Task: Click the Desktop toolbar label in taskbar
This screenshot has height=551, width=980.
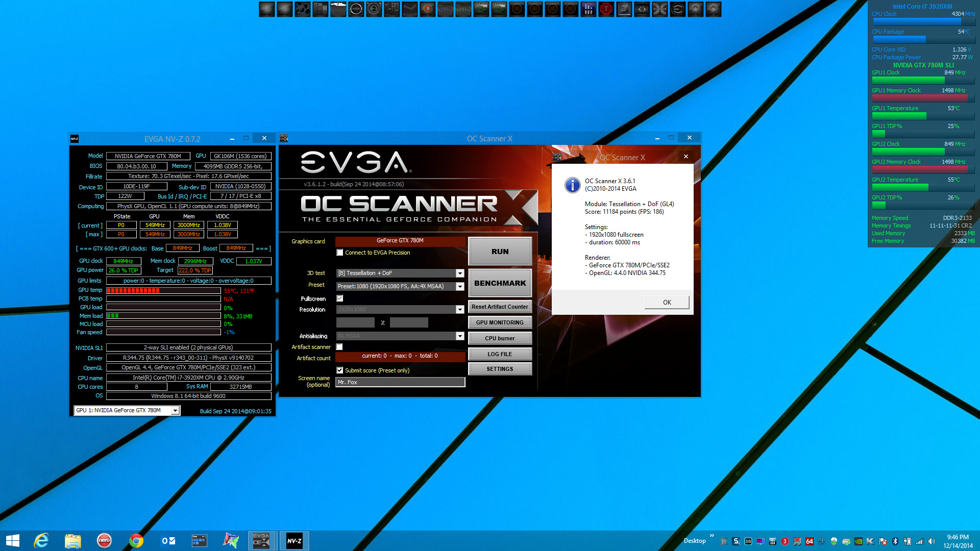Action: (x=695, y=541)
